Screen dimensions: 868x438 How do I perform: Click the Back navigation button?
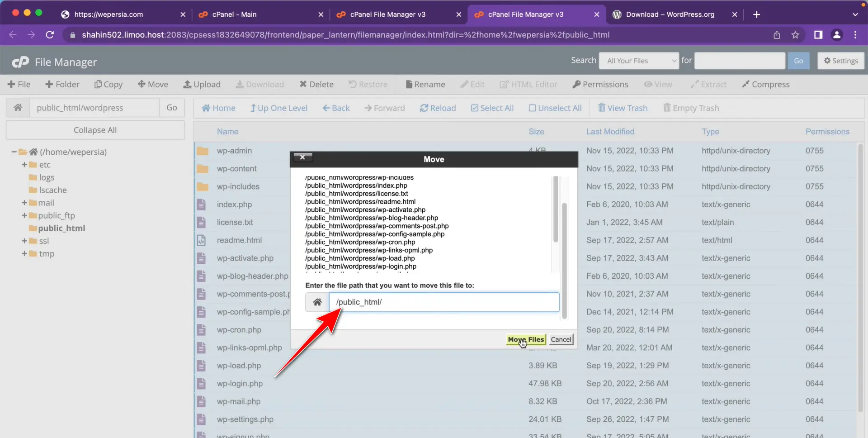point(336,108)
